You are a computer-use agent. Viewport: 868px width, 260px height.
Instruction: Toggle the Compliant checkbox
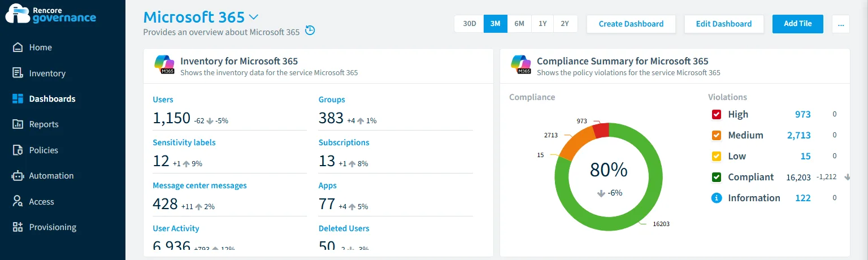point(717,177)
